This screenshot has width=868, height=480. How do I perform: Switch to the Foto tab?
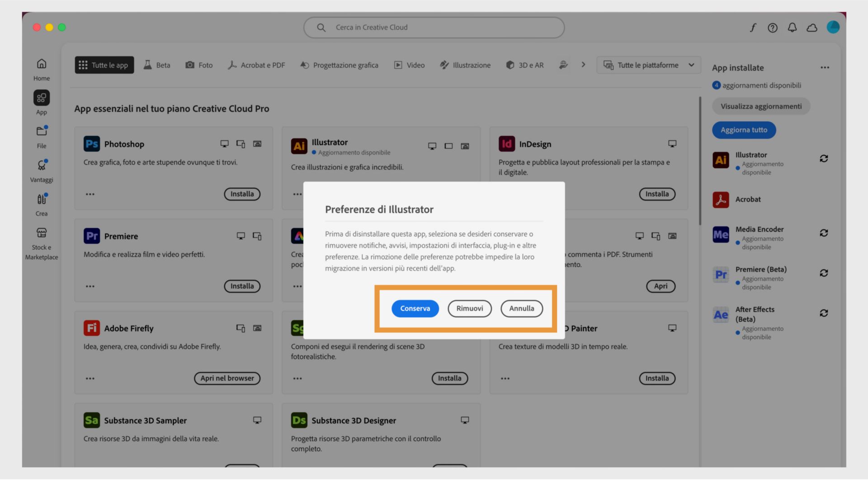tap(199, 65)
